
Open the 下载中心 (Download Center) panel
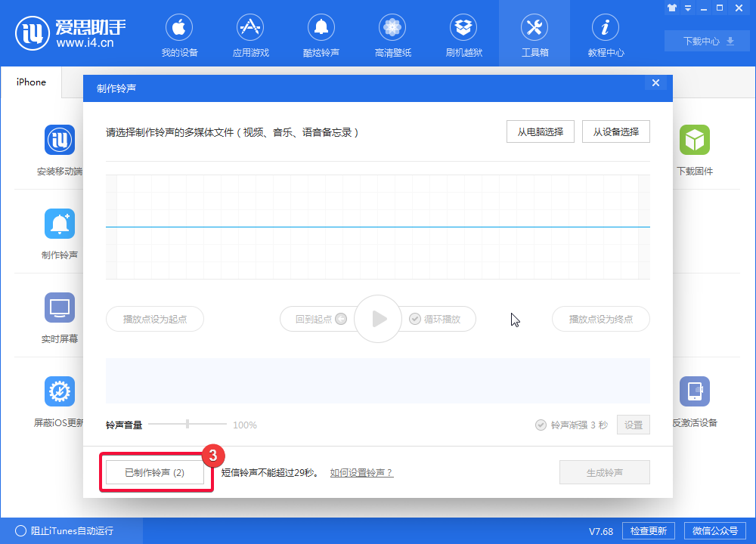click(707, 41)
